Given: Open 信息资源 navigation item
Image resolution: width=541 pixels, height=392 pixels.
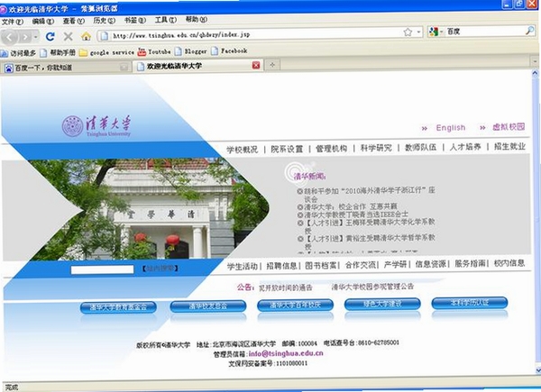Looking at the screenshot, I should [431, 264].
